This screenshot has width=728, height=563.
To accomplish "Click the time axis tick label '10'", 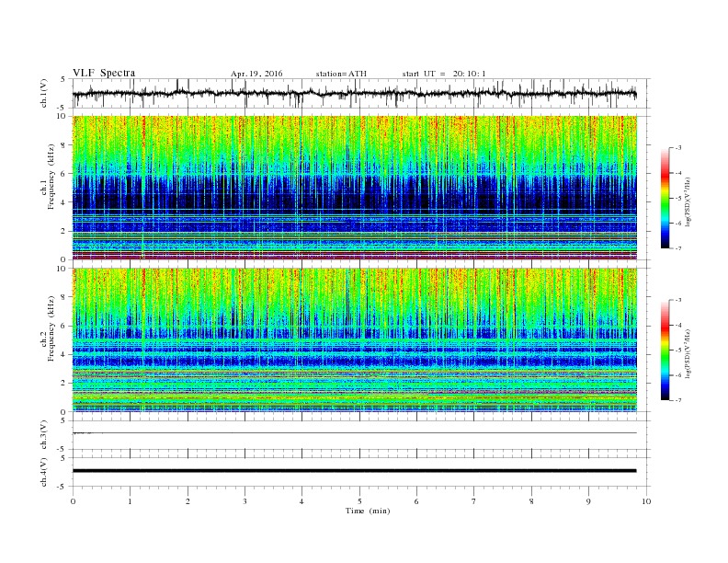I will pos(646,501).
